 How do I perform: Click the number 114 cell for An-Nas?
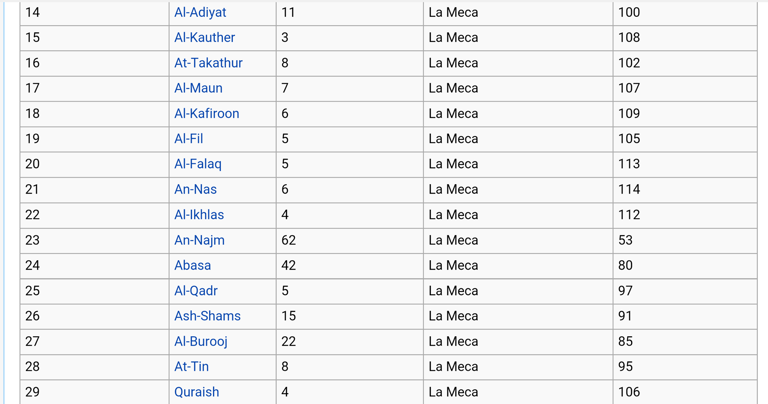coord(685,190)
